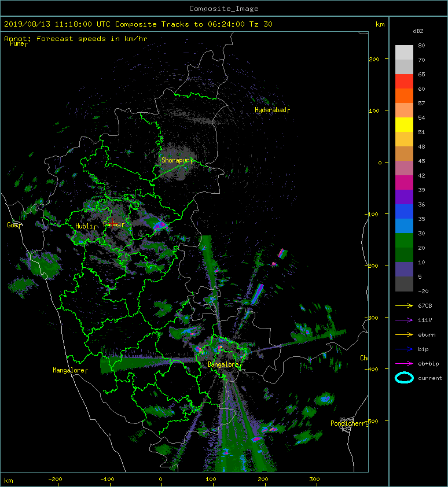Click the '2019/08/13 11:18:00 UTC' timestamp
The image size is (448, 487).
point(57,24)
